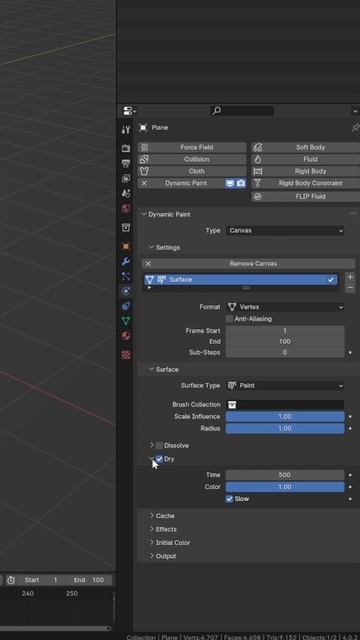Click the clock icon beside Start frame
This screenshot has width=360, height=640.
coord(11,580)
